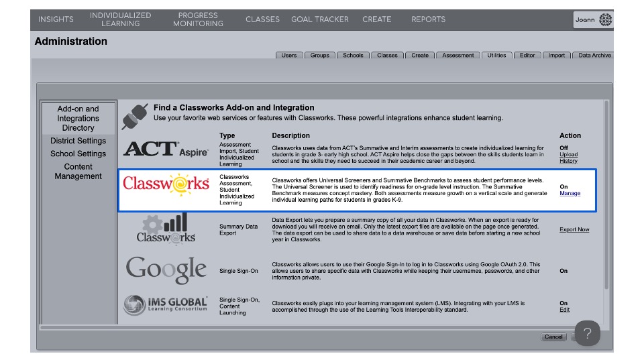644x362 pixels.
Task: Click the vertical scrollbar of the directory
Action: tap(606, 195)
